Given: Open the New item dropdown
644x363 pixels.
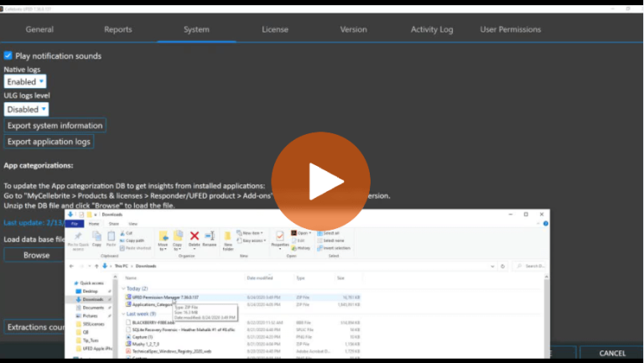Looking at the screenshot, I should (x=250, y=233).
